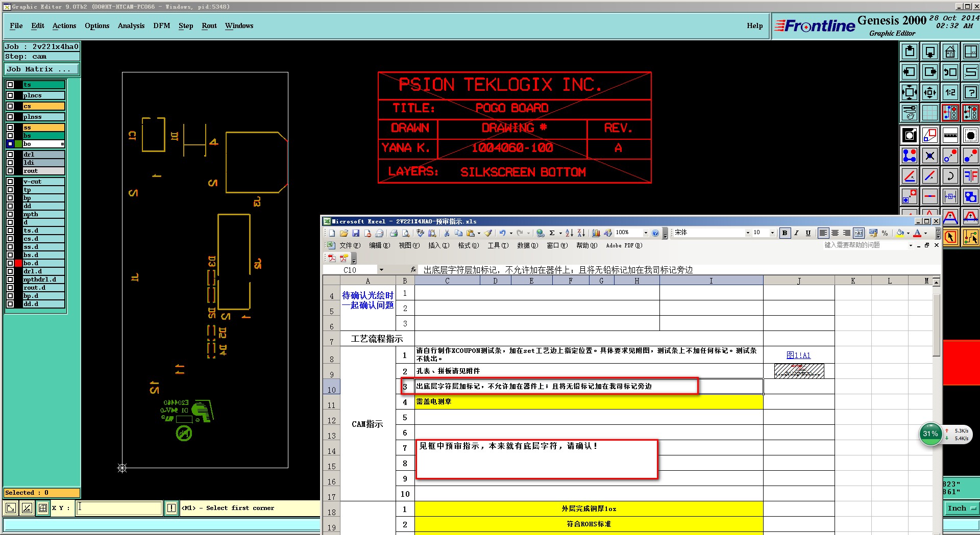Click the wrench and palette settings icon

click(910, 113)
